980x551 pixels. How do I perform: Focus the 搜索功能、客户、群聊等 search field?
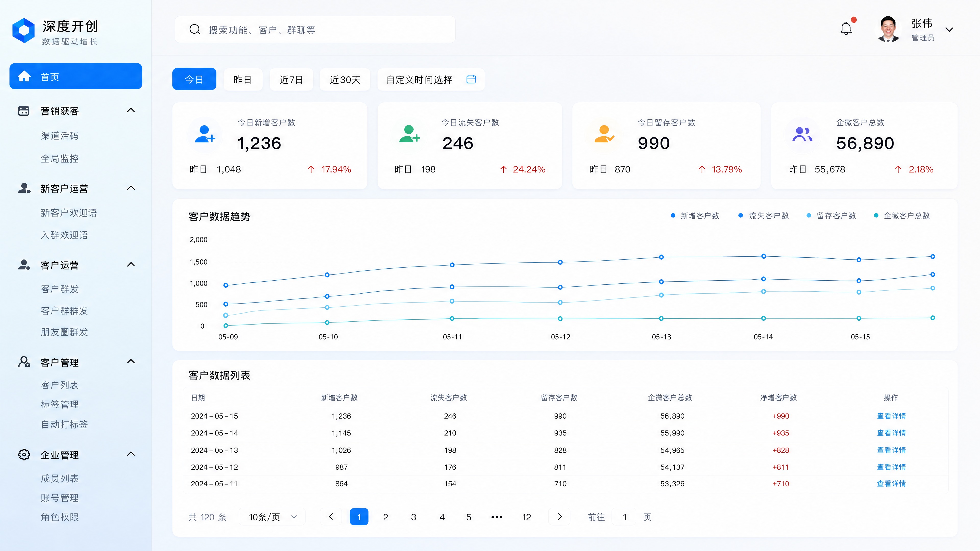315,30
